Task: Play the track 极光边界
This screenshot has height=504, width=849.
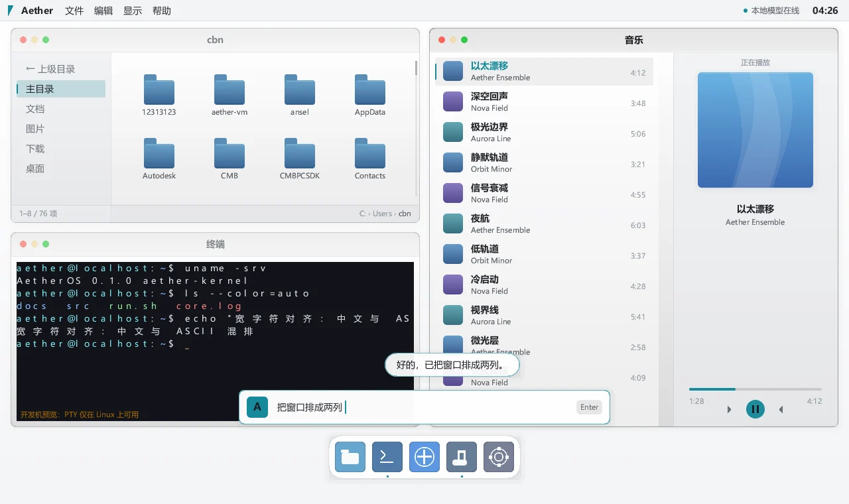Action: pos(544,132)
